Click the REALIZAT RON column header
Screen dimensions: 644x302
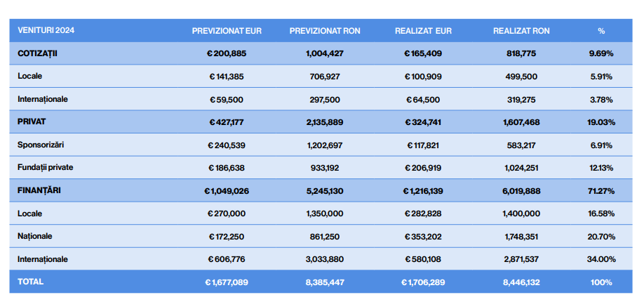[x=521, y=31]
